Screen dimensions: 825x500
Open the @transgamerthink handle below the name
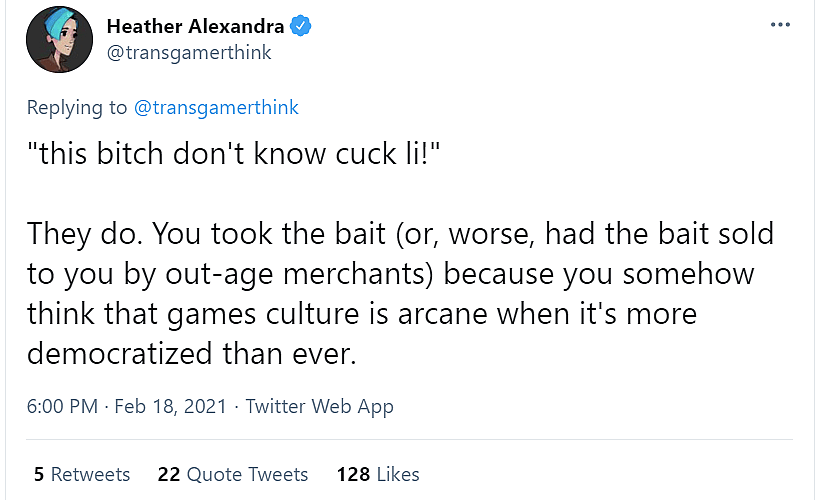188,53
